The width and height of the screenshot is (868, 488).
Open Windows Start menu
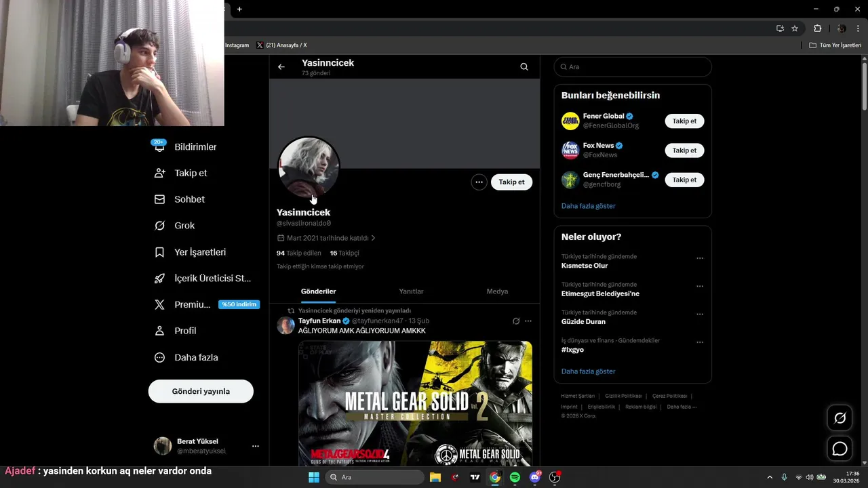(x=314, y=477)
